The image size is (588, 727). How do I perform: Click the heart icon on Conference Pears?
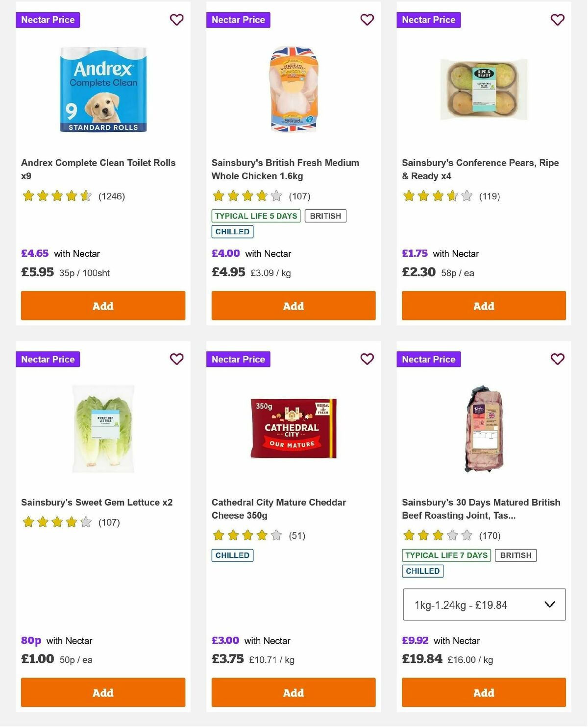click(x=556, y=20)
